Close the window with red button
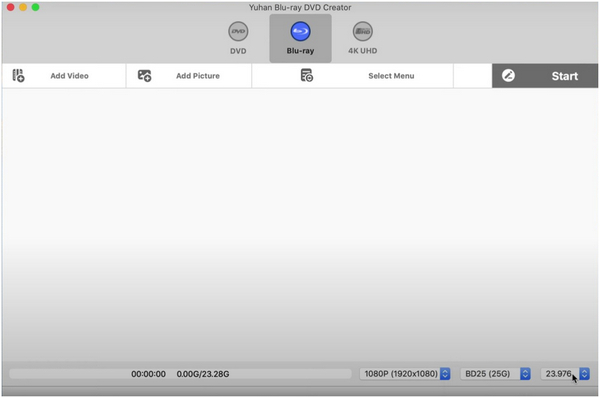Screen dimensions: 600x398 [11, 7]
